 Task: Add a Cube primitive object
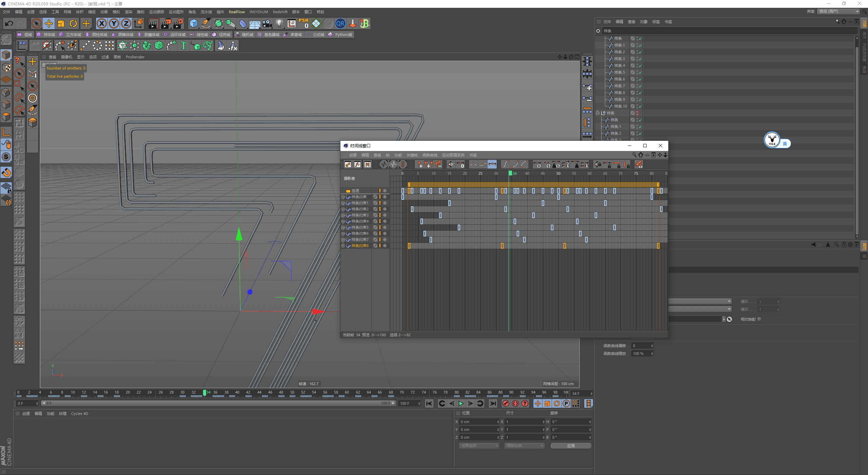194,23
